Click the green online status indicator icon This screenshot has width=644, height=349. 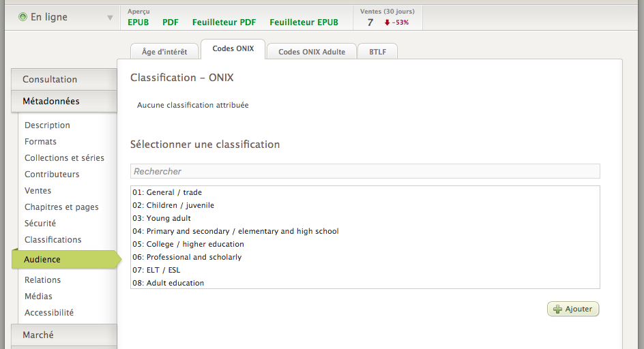pos(23,17)
